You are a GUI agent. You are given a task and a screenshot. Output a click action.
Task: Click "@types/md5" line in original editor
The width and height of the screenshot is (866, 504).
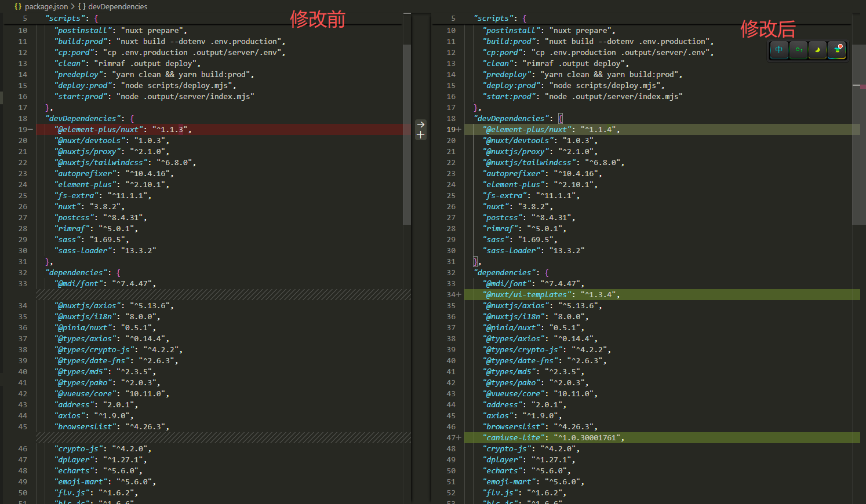click(105, 372)
